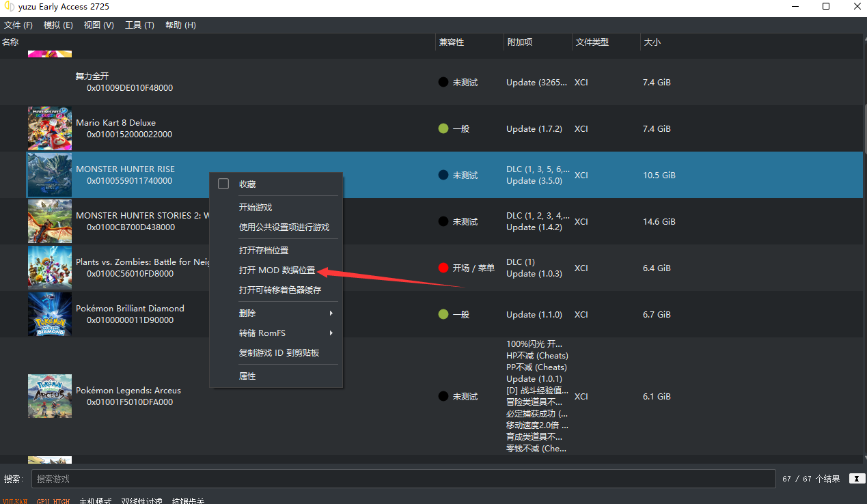Select the Monster Hunter Stories 2 cover icon

[50, 221]
